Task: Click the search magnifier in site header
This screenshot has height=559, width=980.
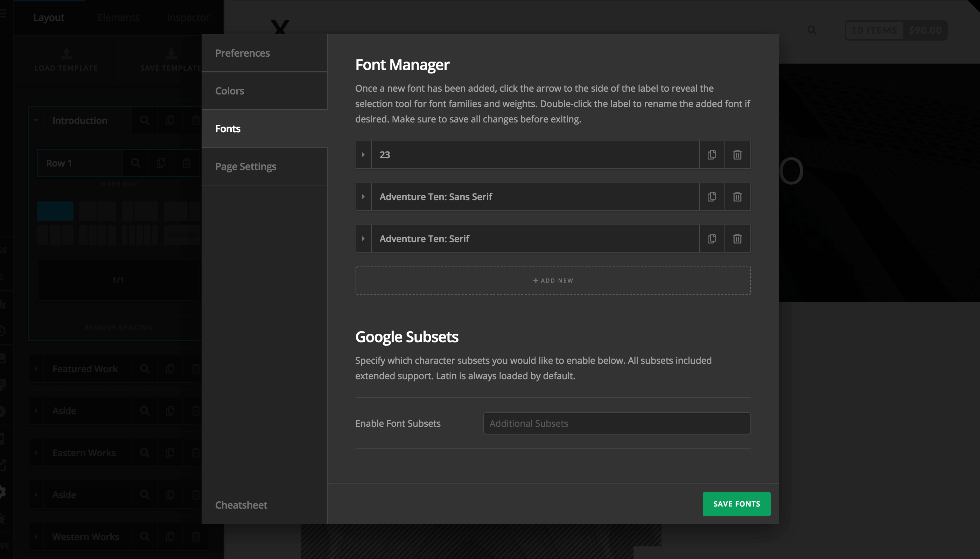Action: point(812,30)
